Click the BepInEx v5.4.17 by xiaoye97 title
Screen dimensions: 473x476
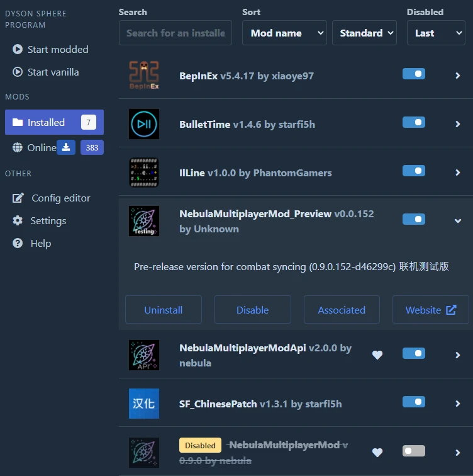coord(247,76)
